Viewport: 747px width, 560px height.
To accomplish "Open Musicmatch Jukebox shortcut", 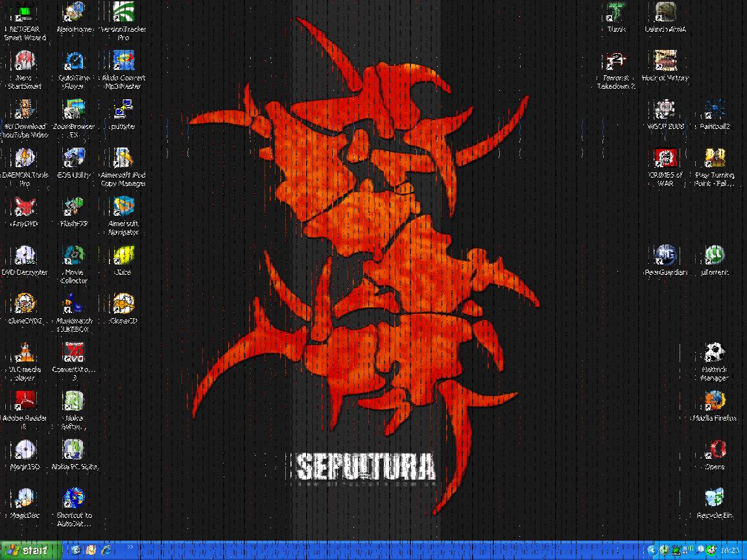I will coord(74,313).
